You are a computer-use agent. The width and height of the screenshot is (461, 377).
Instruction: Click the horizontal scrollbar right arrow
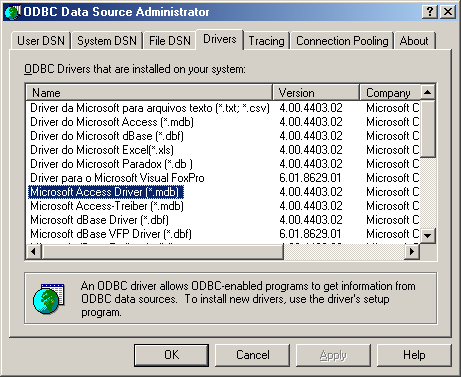pyautogui.click(x=412, y=251)
